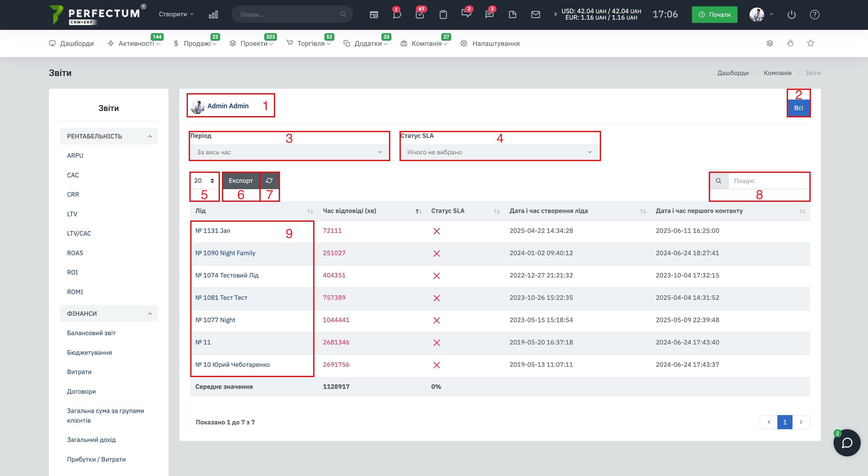Open lead № 1090 Night Family

225,253
